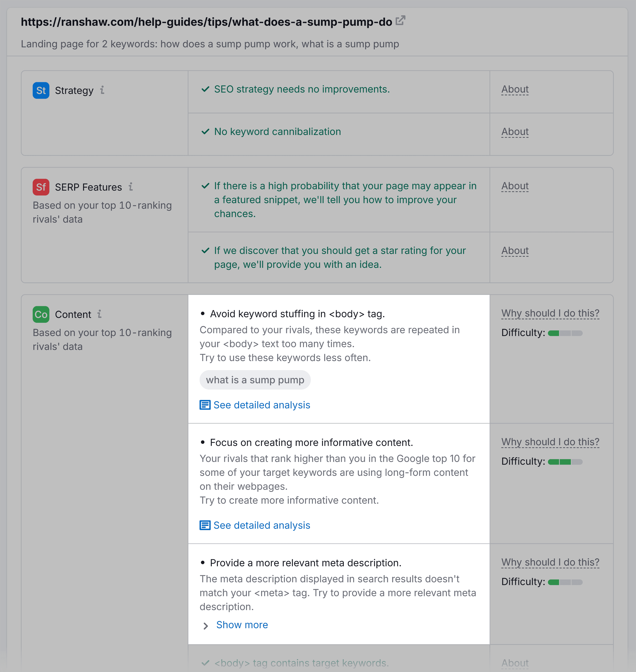The image size is (636, 672).
Task: Click the blue St Strategy badge
Action: [x=41, y=90]
